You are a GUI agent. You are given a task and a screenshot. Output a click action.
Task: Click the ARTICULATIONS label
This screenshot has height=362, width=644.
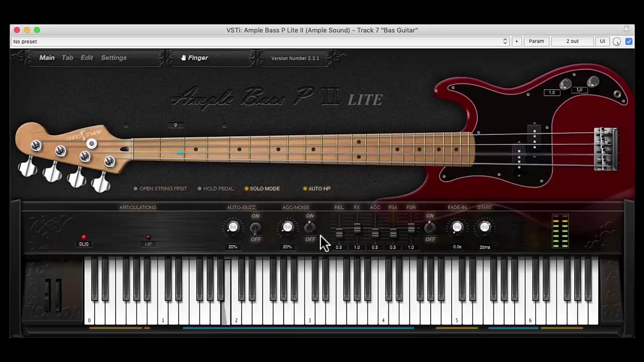(x=138, y=207)
